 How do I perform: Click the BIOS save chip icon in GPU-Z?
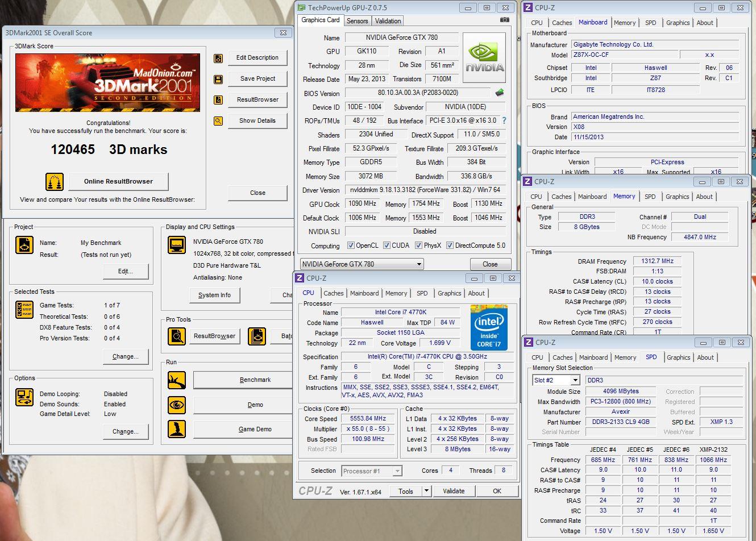tap(500, 93)
